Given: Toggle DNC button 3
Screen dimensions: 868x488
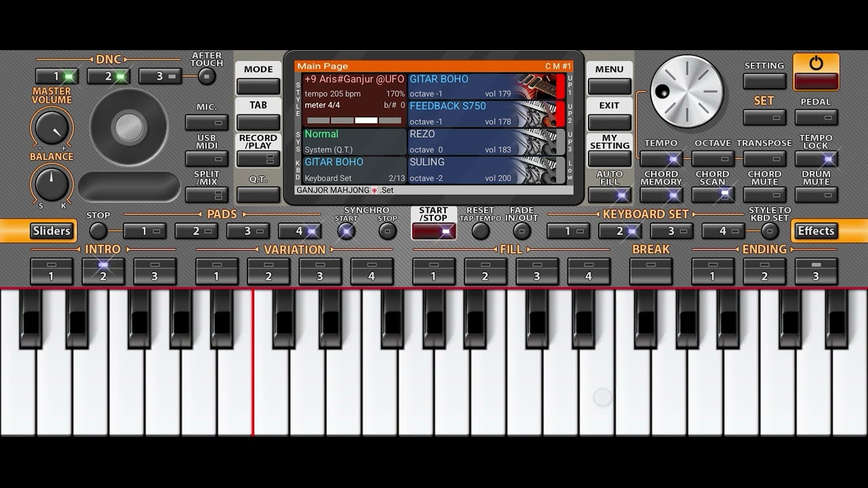Looking at the screenshot, I should (160, 77).
